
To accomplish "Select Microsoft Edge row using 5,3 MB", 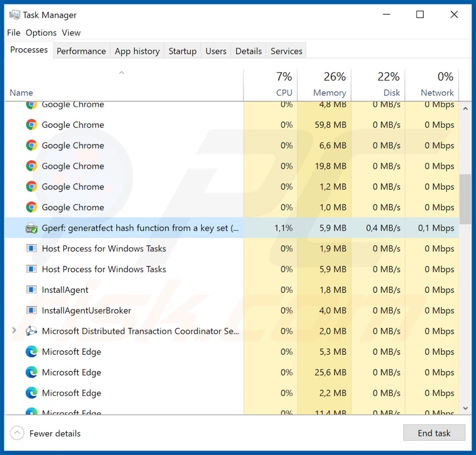I will 231,352.
